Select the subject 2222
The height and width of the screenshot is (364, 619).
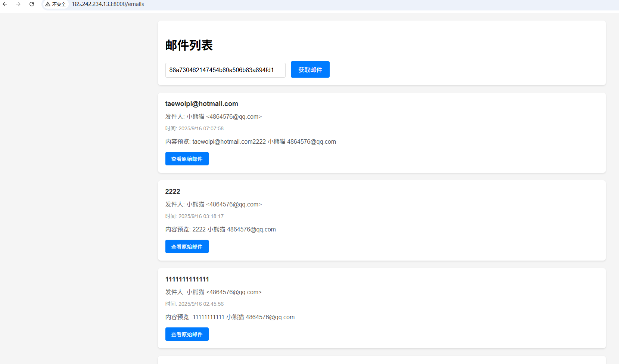click(172, 191)
